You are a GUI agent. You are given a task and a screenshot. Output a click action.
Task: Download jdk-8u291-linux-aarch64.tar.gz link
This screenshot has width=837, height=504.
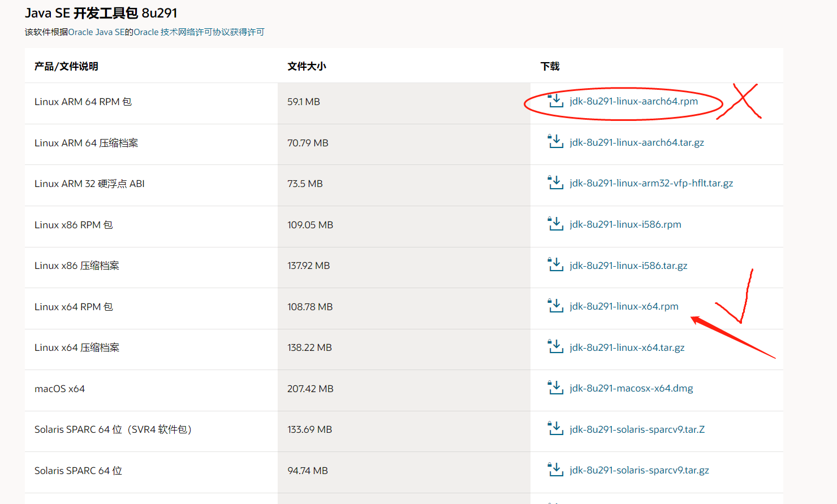637,142
